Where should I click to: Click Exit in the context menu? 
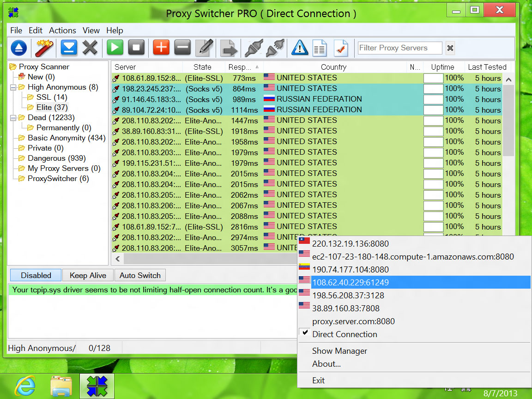point(414,381)
